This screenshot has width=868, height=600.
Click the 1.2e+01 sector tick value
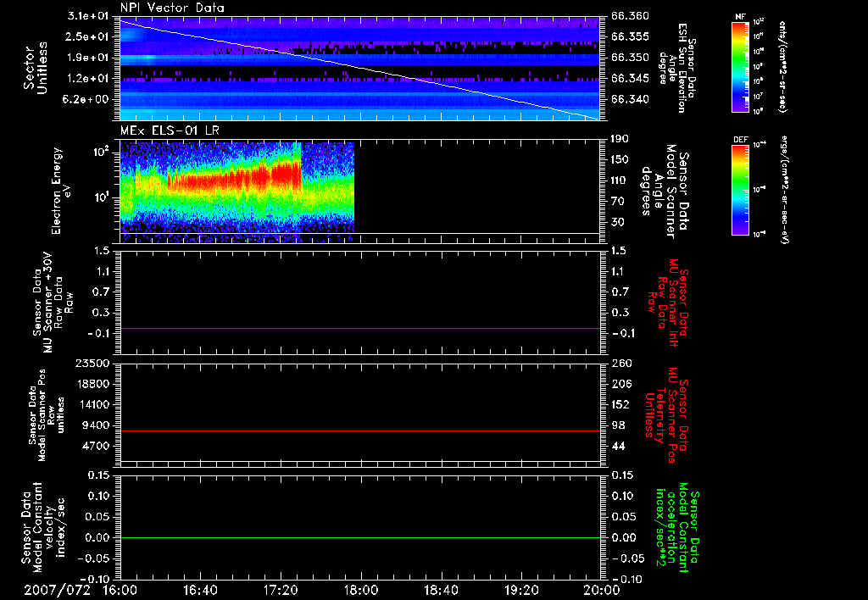[x=88, y=79]
